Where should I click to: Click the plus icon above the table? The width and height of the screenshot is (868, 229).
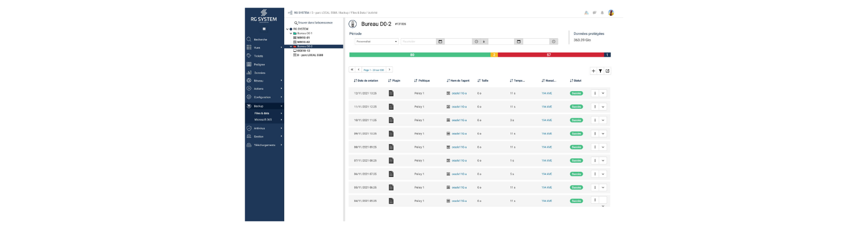(593, 71)
